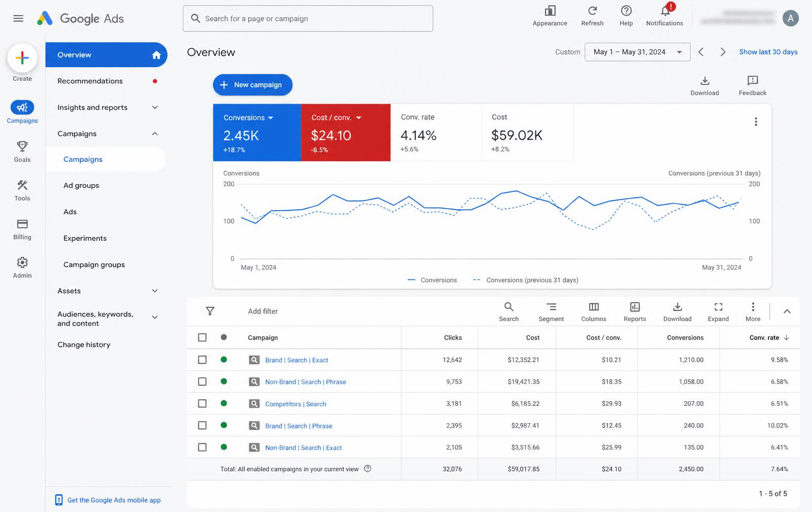Open Billing in the left rail

tap(22, 229)
